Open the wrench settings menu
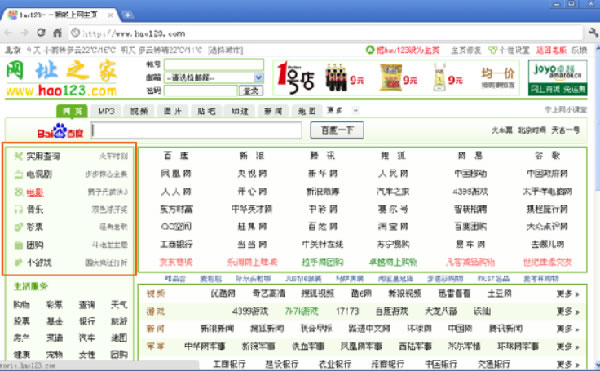 (593, 33)
